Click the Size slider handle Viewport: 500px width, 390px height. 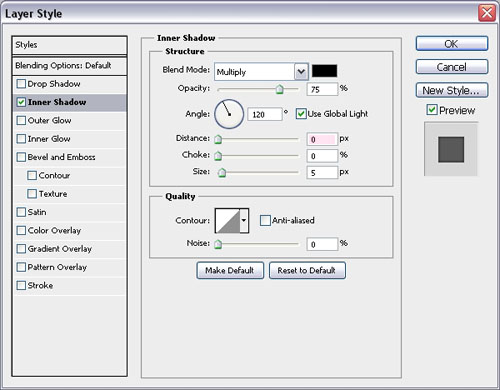point(222,172)
